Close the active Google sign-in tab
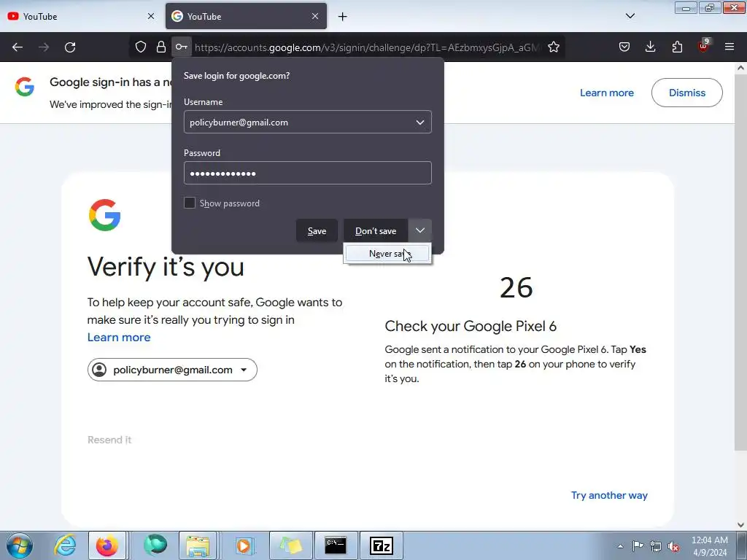The height and width of the screenshot is (560, 747). (315, 16)
